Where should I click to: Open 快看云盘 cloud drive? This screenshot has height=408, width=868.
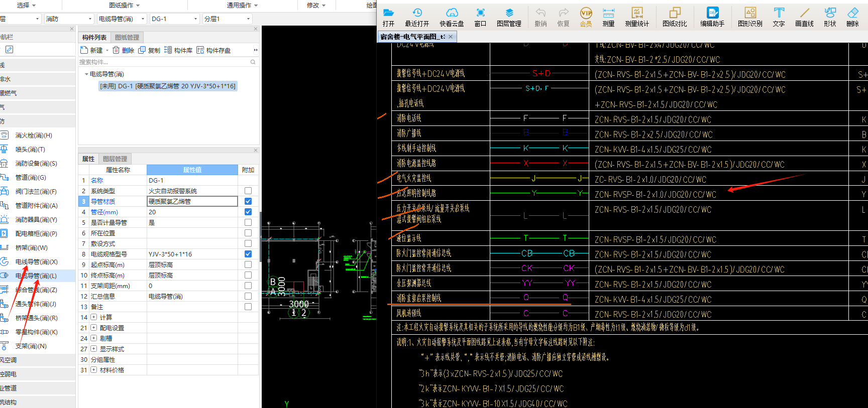452,17
